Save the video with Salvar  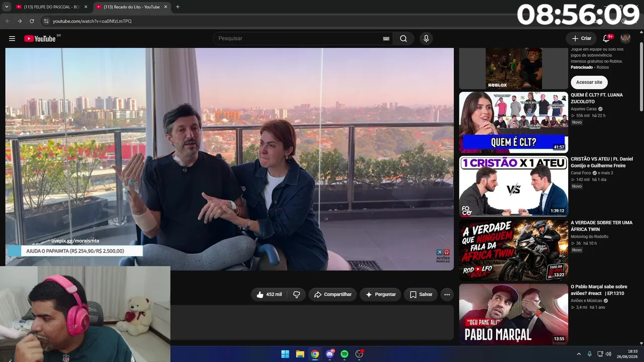coord(421,295)
